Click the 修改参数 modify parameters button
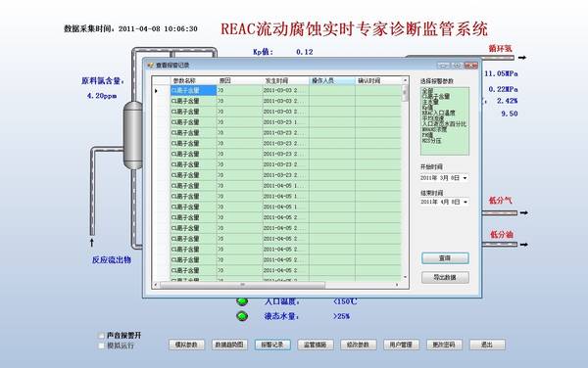 (x=359, y=345)
